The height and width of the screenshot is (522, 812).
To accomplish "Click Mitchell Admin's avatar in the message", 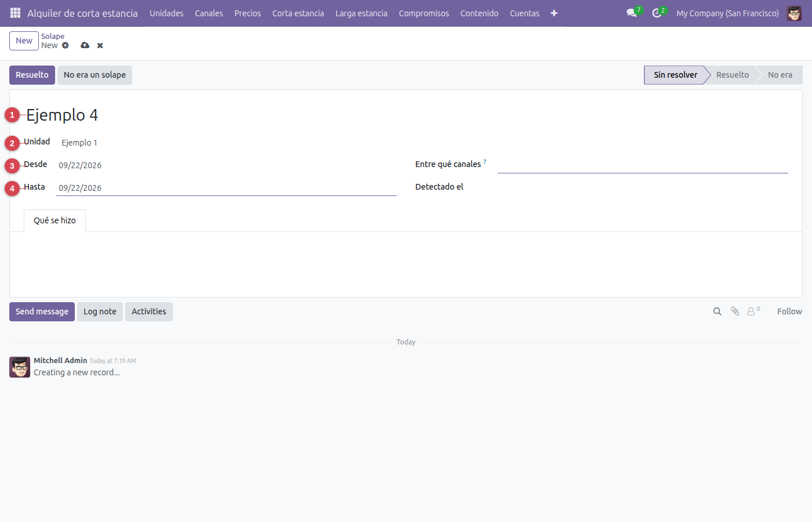I will pyautogui.click(x=20, y=367).
